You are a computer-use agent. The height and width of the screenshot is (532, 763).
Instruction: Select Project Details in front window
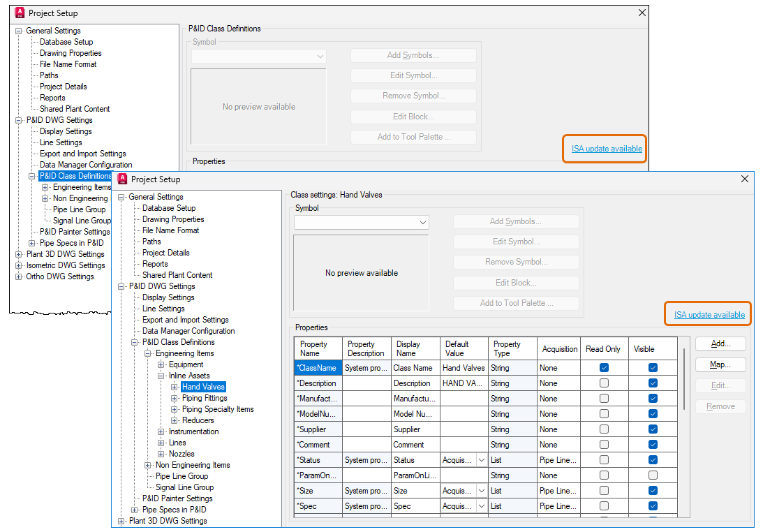tap(166, 253)
